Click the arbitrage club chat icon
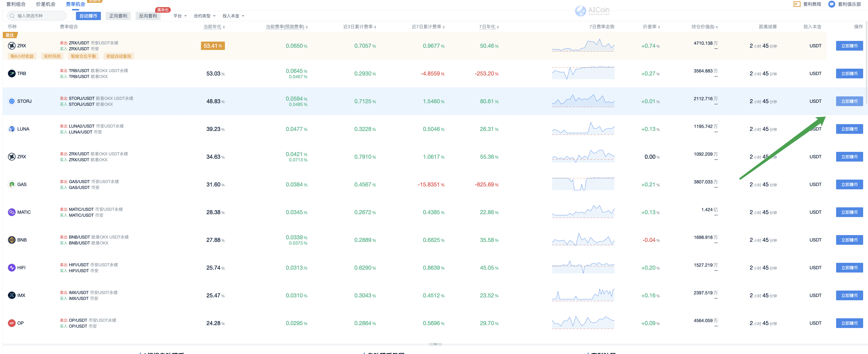868x354 pixels. [832, 4]
